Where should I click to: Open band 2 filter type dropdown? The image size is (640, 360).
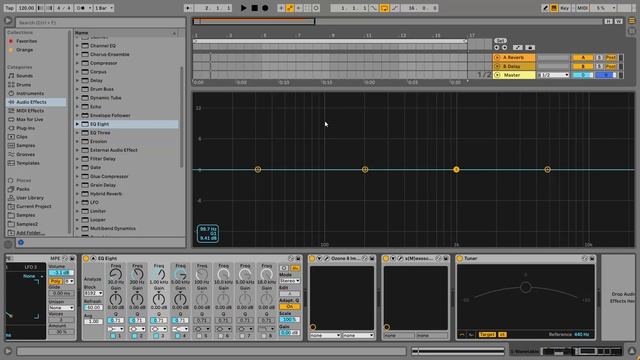137,329
